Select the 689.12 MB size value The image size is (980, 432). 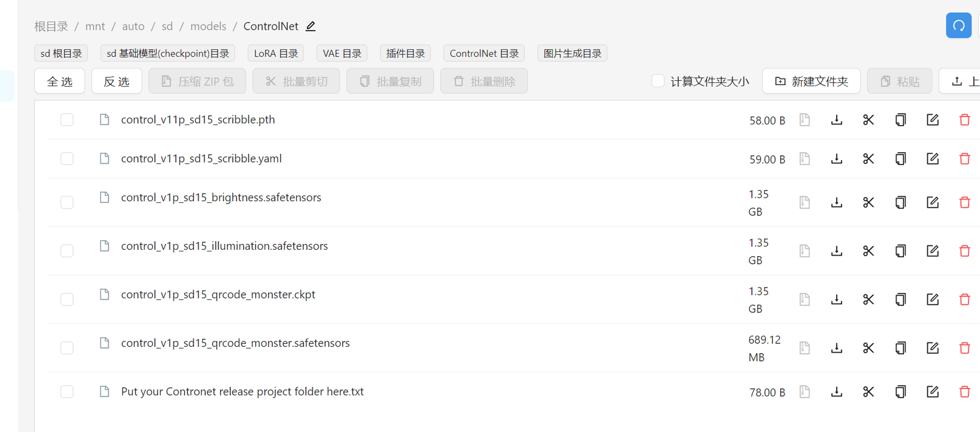point(764,348)
